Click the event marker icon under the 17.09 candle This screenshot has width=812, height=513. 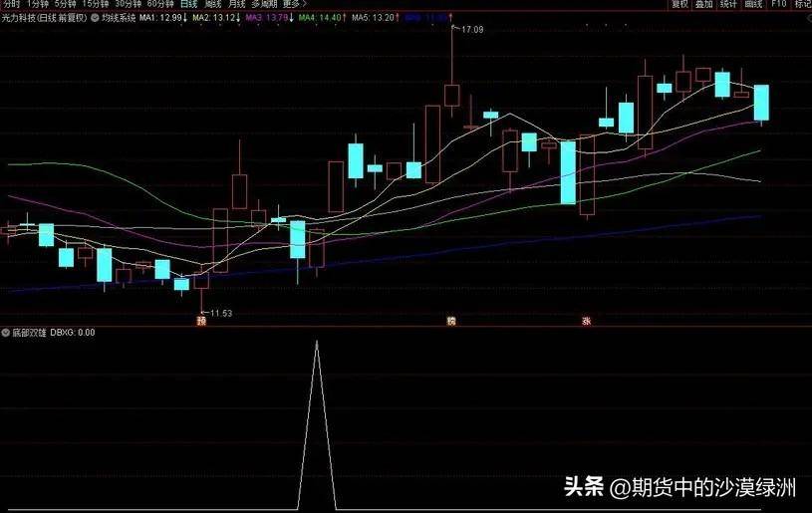451,322
